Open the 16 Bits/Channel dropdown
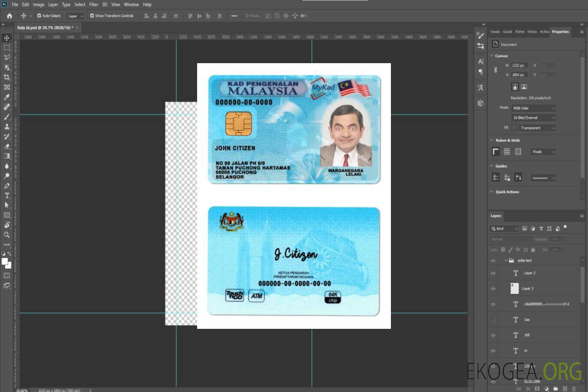588x392 pixels. pos(533,118)
